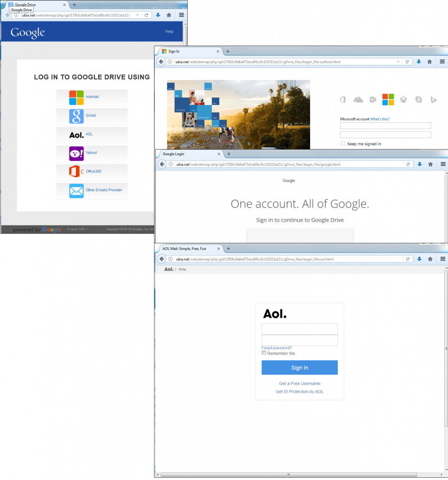The height and width of the screenshot is (480, 448).
Task: Select the AOL Mail browser tab
Action: (190, 248)
